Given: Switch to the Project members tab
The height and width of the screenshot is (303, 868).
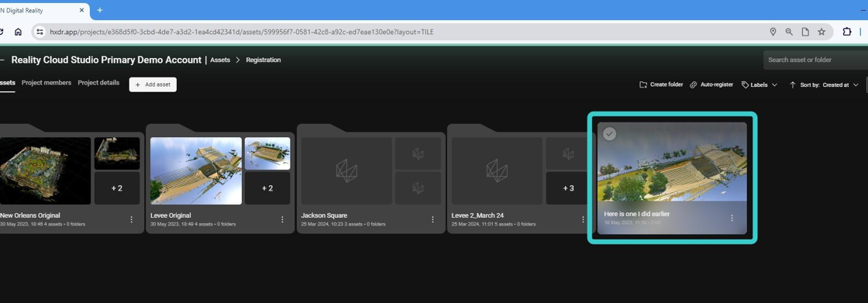Looking at the screenshot, I should (46, 83).
